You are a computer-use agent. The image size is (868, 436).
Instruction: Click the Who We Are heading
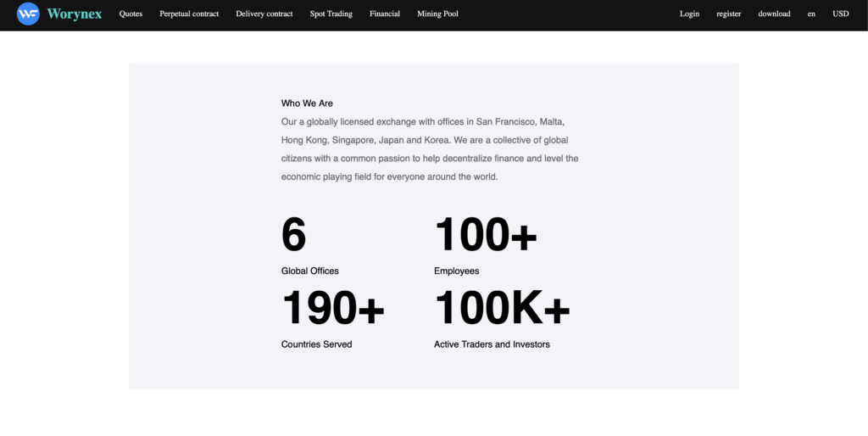[307, 103]
